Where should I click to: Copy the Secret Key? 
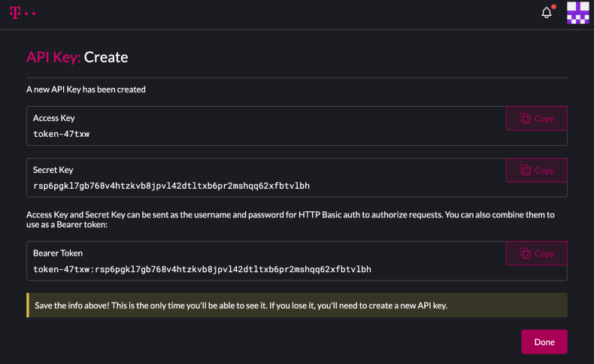pos(536,171)
